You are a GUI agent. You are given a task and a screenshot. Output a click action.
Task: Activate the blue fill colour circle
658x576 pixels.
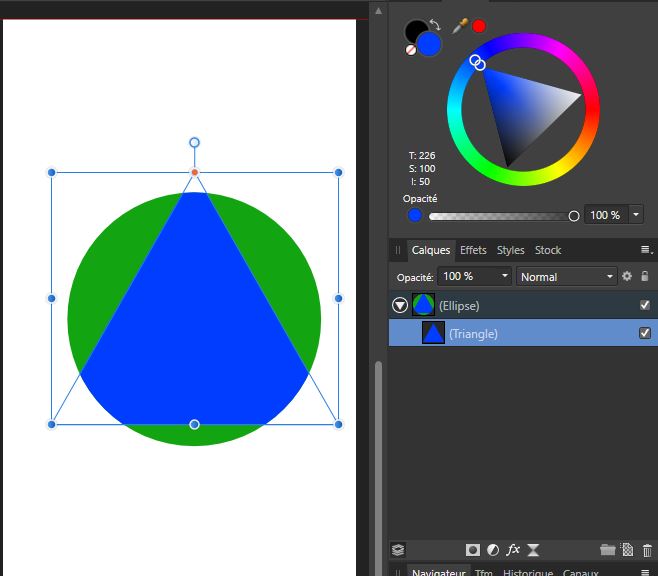(x=429, y=44)
